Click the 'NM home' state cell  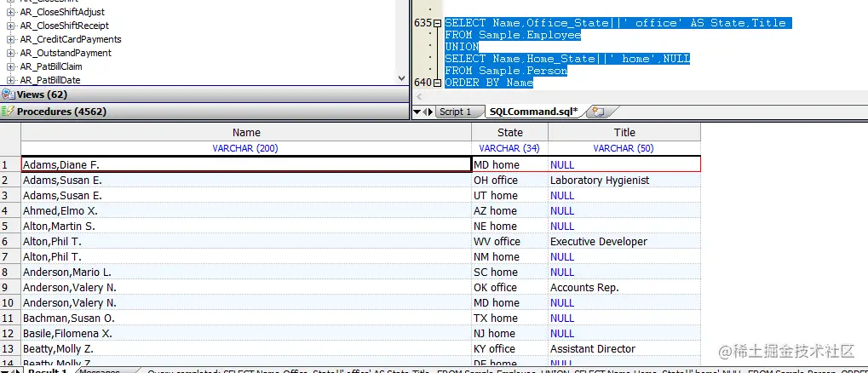click(510, 257)
